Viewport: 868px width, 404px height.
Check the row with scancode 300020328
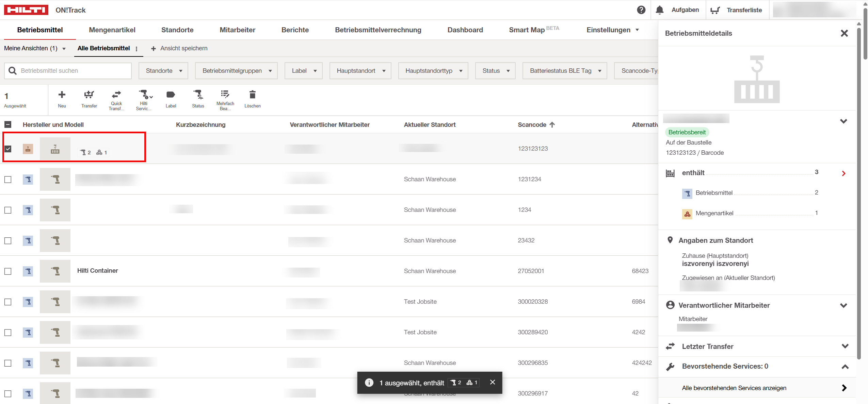pyautogui.click(x=8, y=302)
